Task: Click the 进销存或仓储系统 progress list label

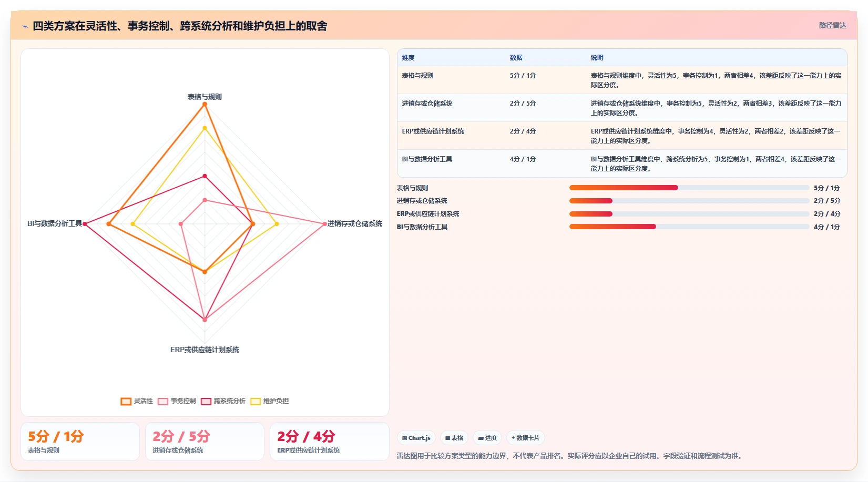Action: [x=422, y=201]
